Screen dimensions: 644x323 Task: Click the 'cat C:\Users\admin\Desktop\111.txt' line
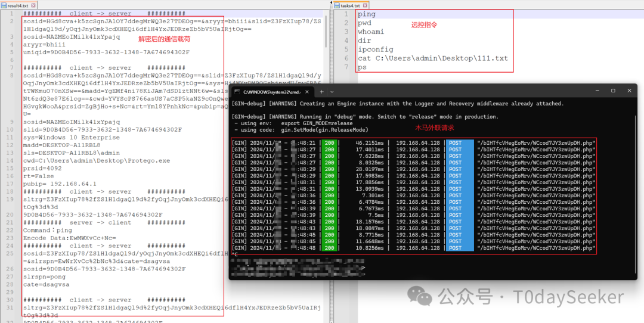(433, 58)
